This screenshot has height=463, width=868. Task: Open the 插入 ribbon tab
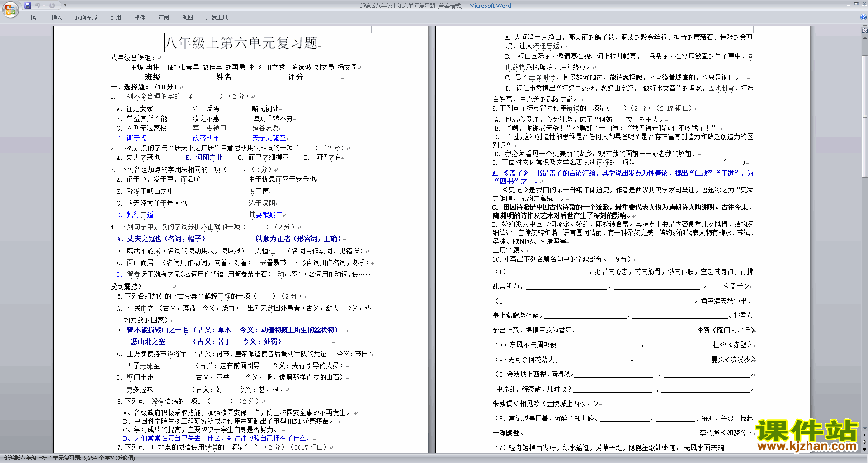point(57,18)
